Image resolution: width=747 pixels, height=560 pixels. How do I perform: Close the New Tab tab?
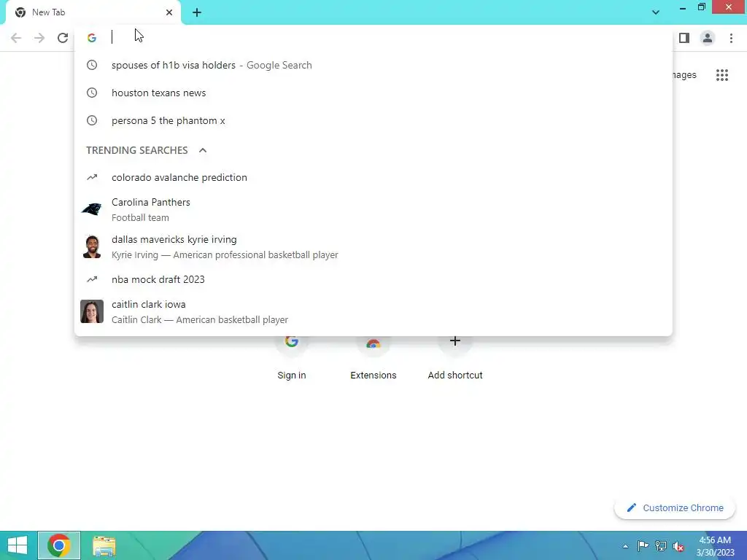pos(169,12)
